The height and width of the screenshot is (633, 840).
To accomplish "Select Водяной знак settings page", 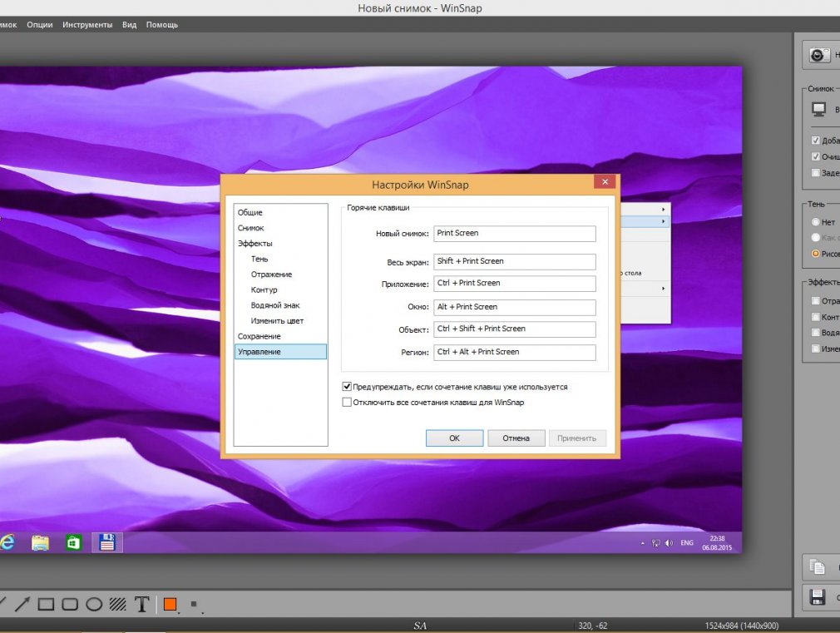I will [x=275, y=305].
